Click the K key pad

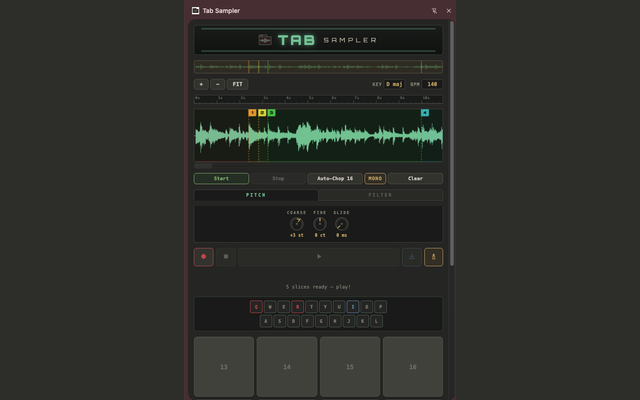362,321
